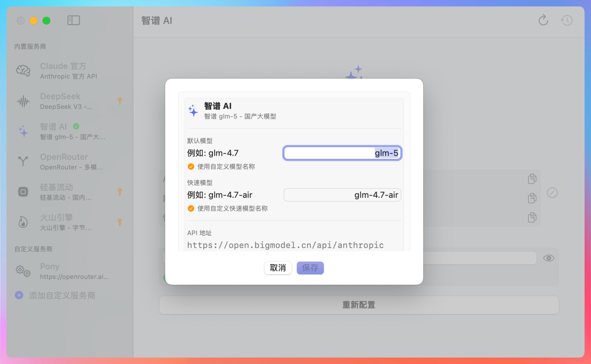The height and width of the screenshot is (364, 591).
Task: Open the 硅基流动 provider settings
Action: point(57,192)
